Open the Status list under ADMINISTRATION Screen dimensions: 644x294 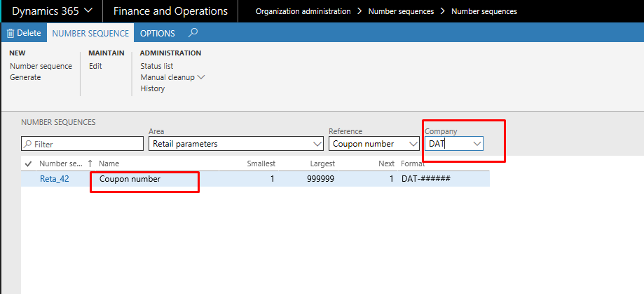pyautogui.click(x=157, y=66)
